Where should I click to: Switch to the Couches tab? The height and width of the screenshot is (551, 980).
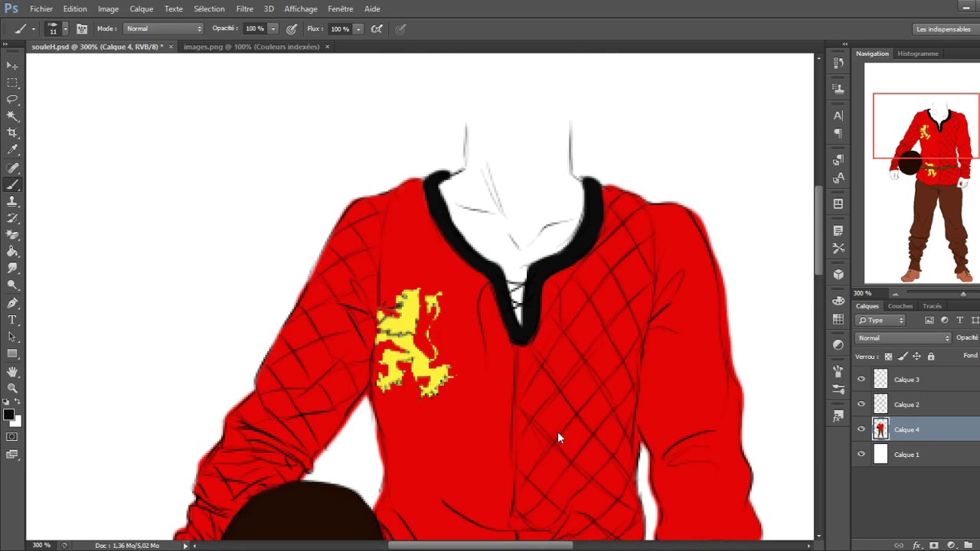click(x=900, y=306)
